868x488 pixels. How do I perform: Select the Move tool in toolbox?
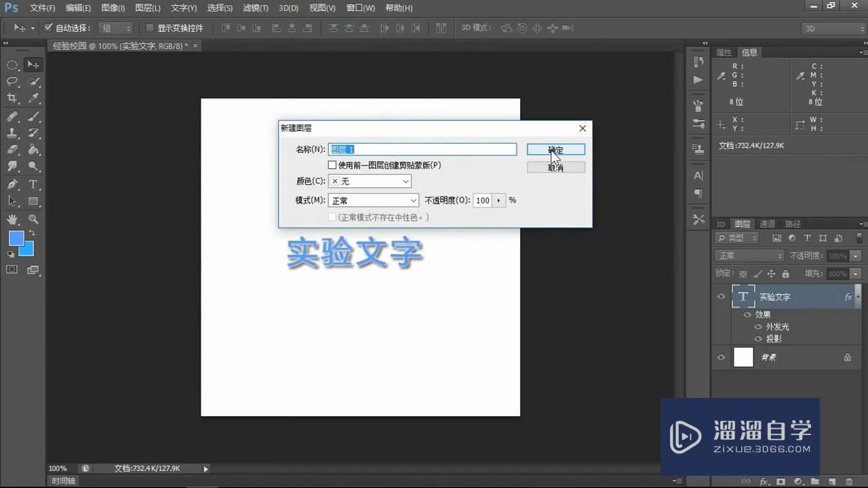[x=33, y=65]
